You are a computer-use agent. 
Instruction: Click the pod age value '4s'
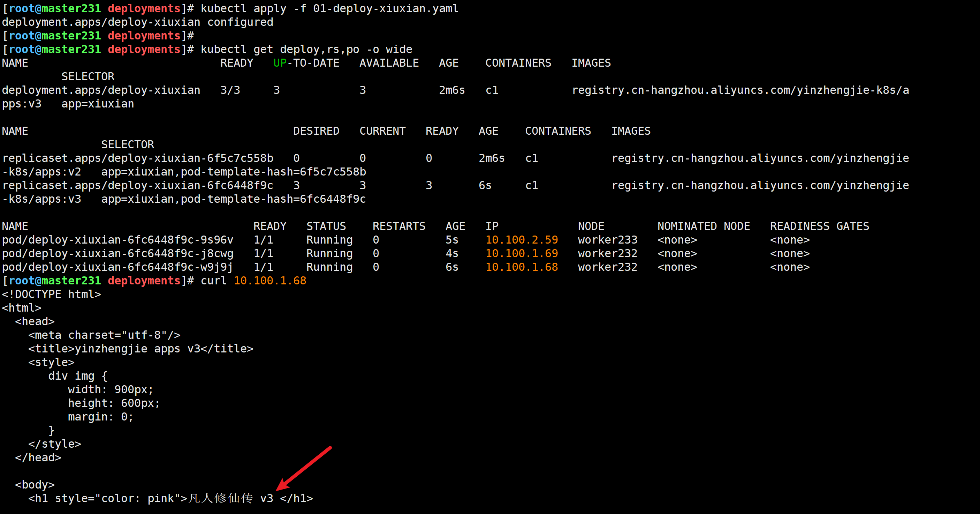tap(452, 254)
